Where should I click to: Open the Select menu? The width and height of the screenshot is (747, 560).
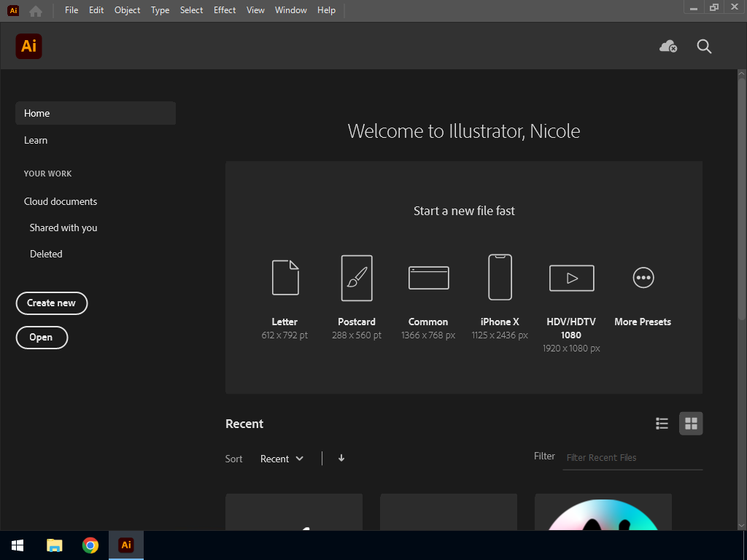tap(192, 10)
